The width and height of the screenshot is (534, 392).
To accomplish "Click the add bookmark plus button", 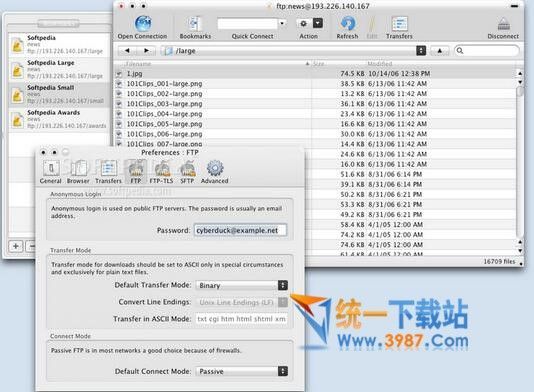I will 16,246.
